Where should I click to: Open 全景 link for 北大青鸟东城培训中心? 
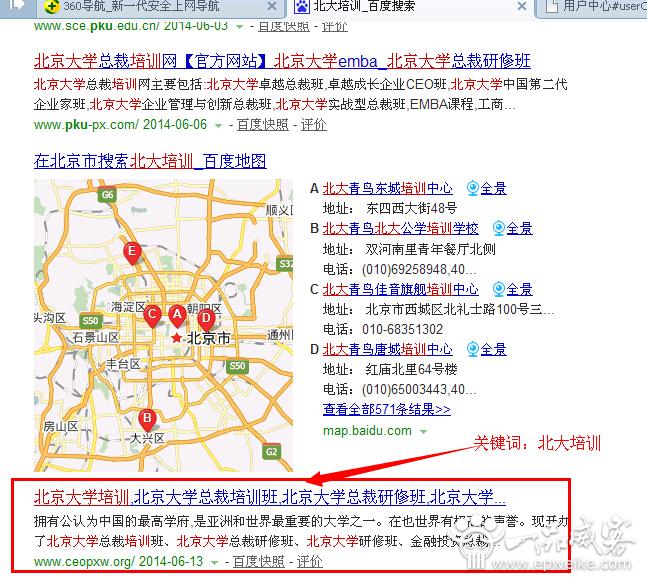tap(494, 189)
